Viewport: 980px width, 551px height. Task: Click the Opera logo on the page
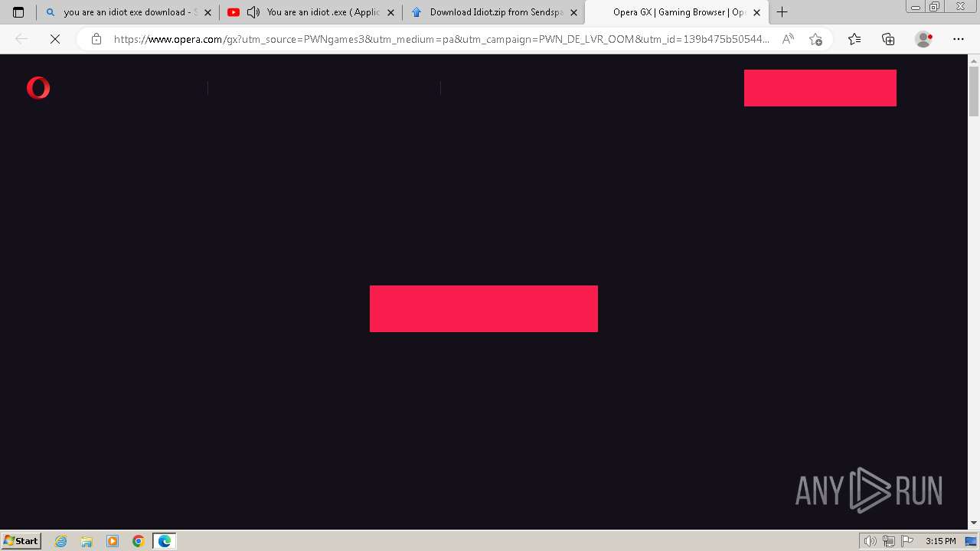click(x=38, y=88)
